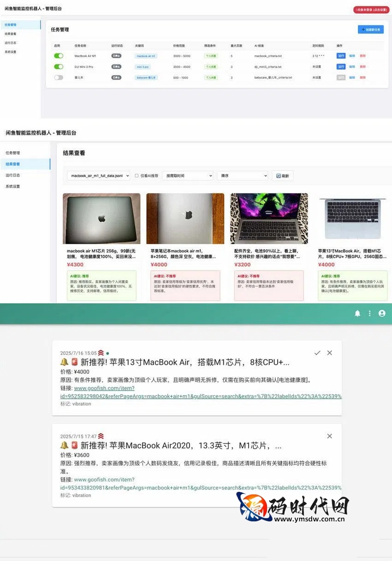Enable the 婴儿车 task toggle
The height and width of the screenshot is (561, 392).
tap(59, 77)
